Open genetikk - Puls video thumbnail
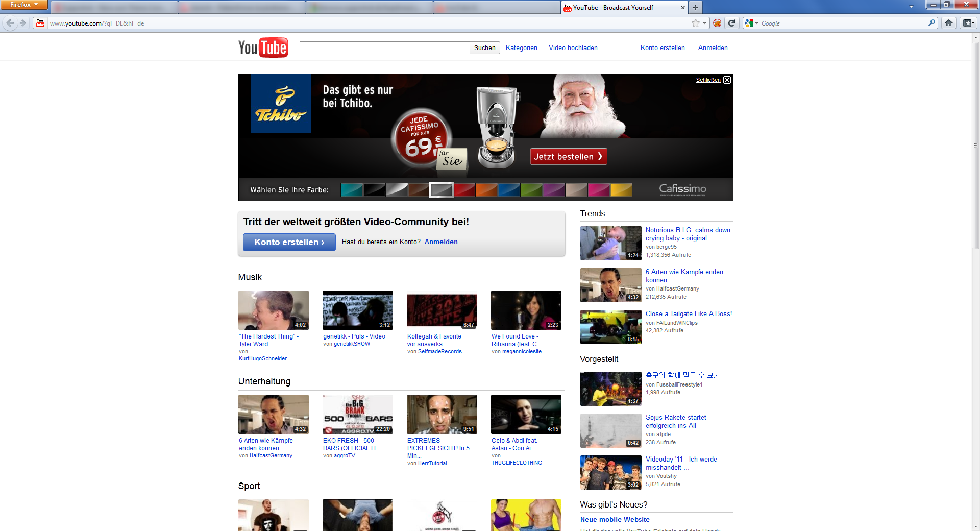This screenshot has height=531, width=980. pos(357,310)
